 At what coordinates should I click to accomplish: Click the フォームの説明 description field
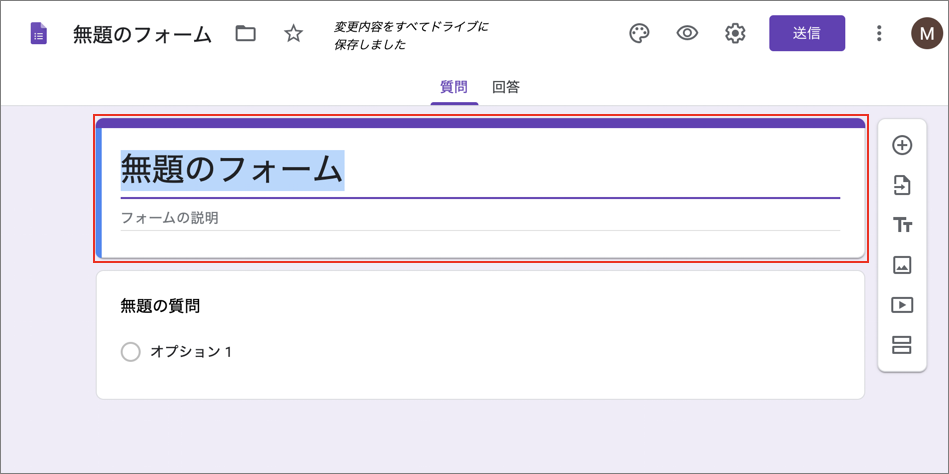(x=480, y=219)
